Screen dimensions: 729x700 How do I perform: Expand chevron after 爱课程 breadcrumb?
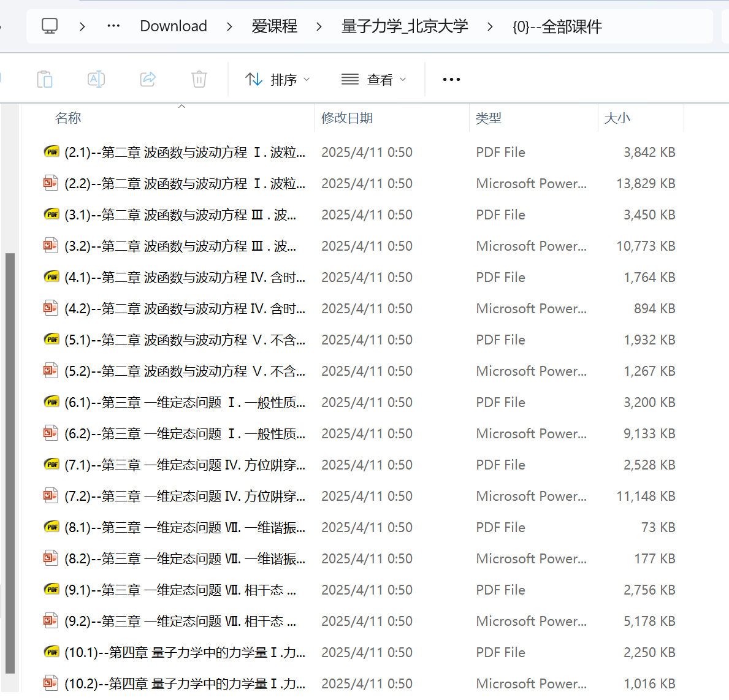pyautogui.click(x=319, y=26)
